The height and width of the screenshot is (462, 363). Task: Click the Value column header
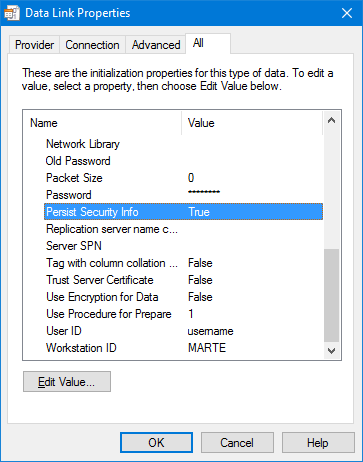(252, 123)
